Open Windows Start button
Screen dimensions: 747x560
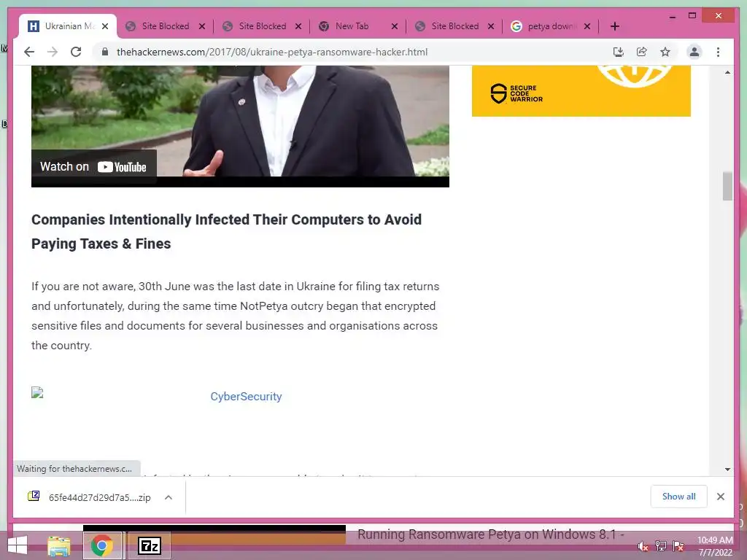coord(18,545)
